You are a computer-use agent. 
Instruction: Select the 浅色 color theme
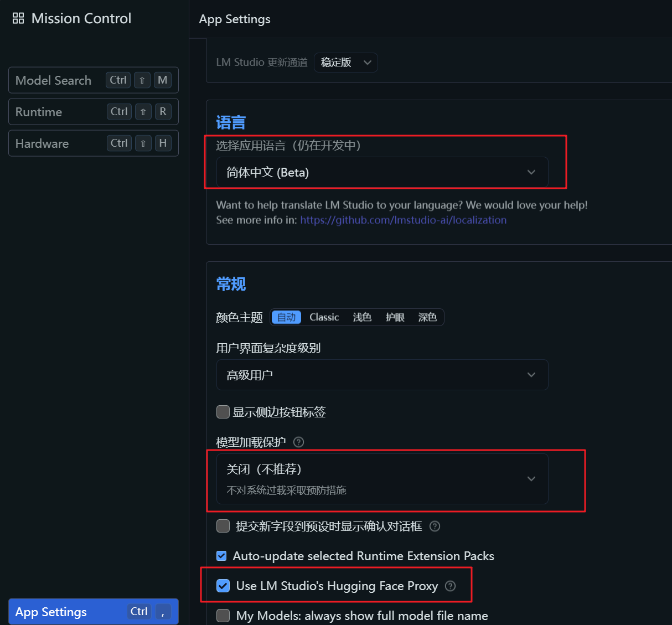click(362, 317)
